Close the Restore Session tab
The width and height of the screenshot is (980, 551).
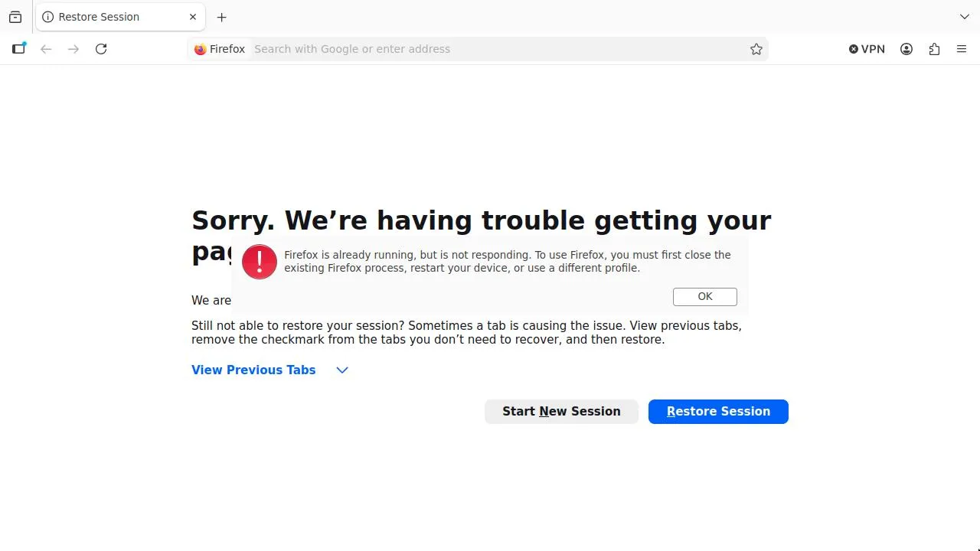193,17
